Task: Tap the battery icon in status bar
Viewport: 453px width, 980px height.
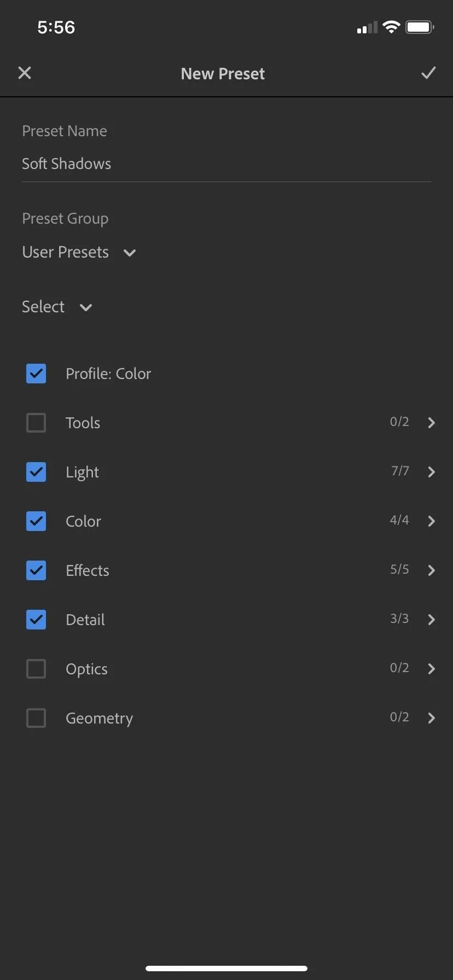Action: (420, 27)
